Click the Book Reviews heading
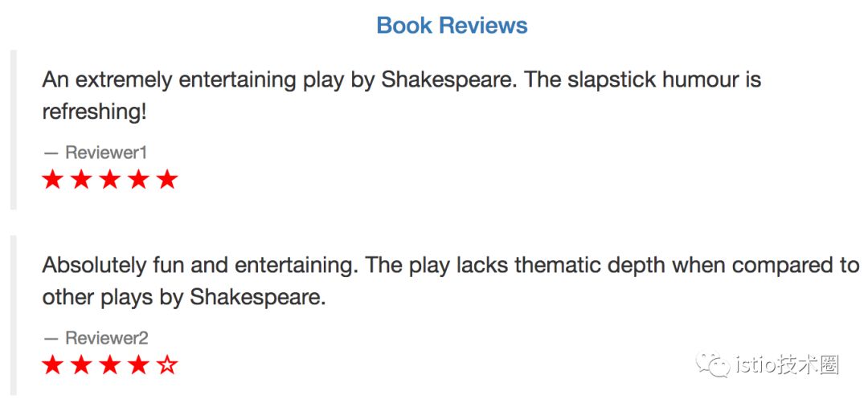This screenshot has height=403, width=868. (452, 25)
